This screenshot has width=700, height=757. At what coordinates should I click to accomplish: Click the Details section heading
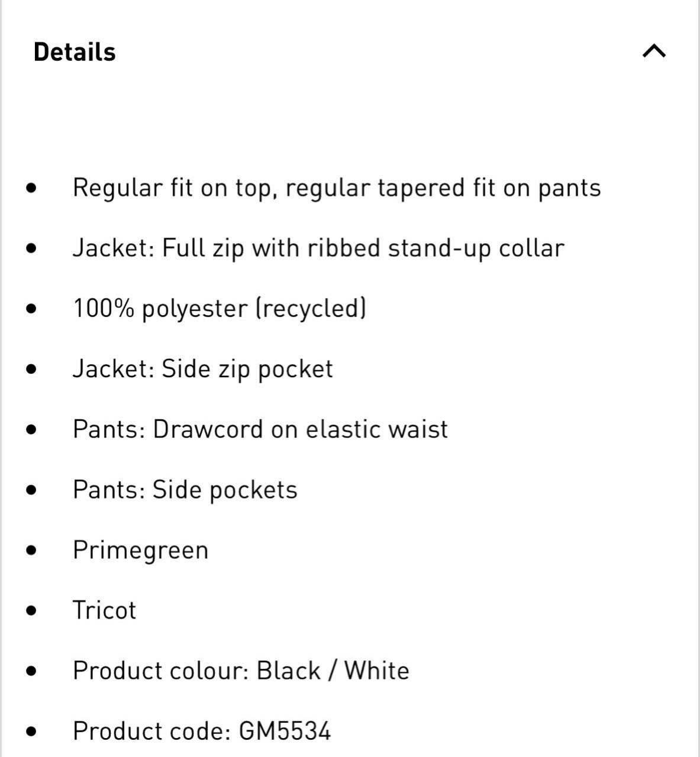75,52
